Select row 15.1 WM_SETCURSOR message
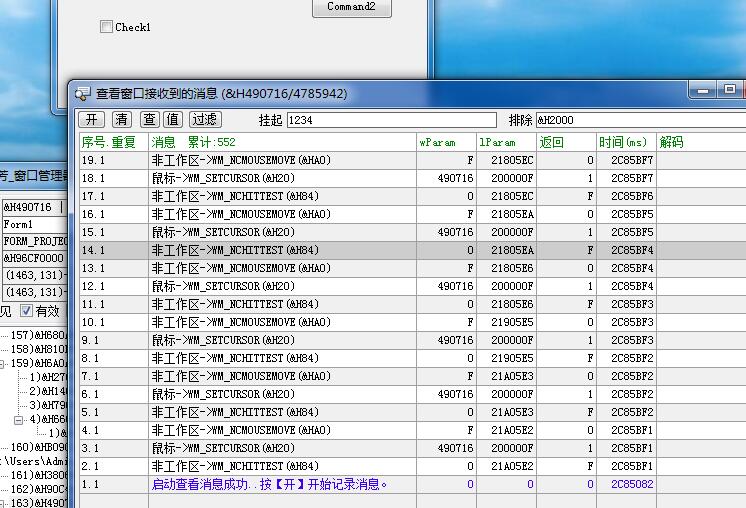 click(412, 233)
